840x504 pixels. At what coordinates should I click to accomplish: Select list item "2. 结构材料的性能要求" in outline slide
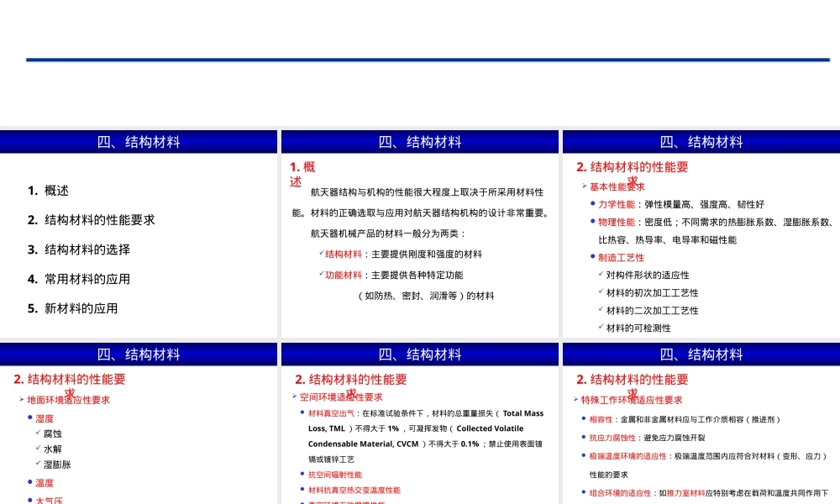coord(91,220)
